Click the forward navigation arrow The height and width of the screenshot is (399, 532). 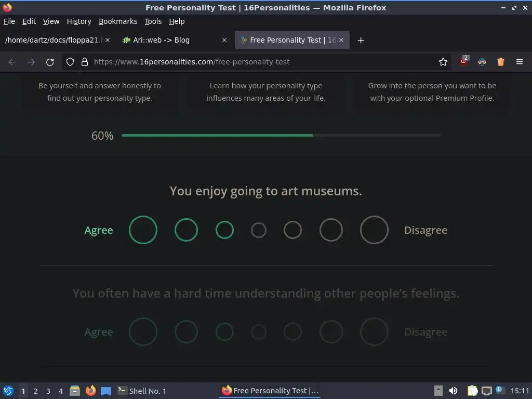31,62
